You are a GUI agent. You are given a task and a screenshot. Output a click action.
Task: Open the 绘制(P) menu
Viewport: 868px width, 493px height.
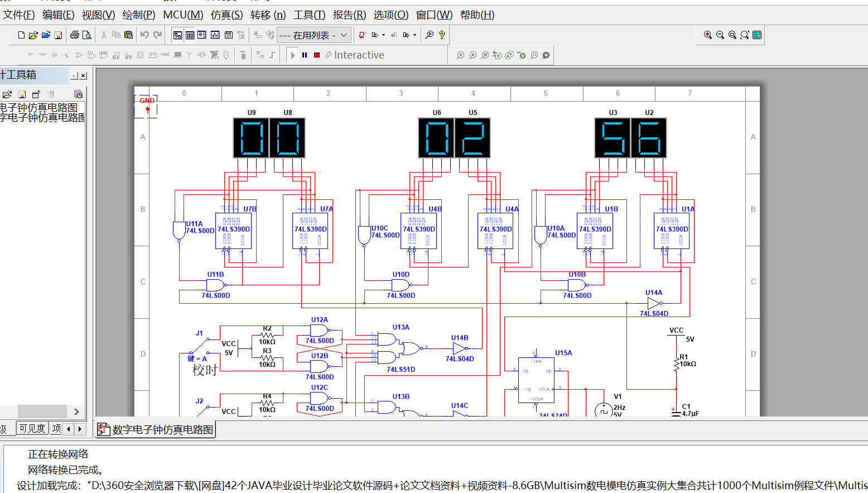139,15
